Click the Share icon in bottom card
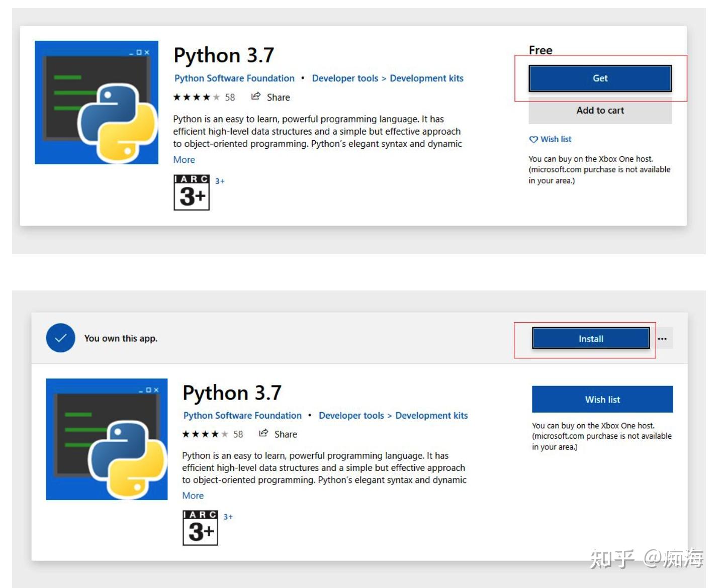 pyautogui.click(x=263, y=433)
